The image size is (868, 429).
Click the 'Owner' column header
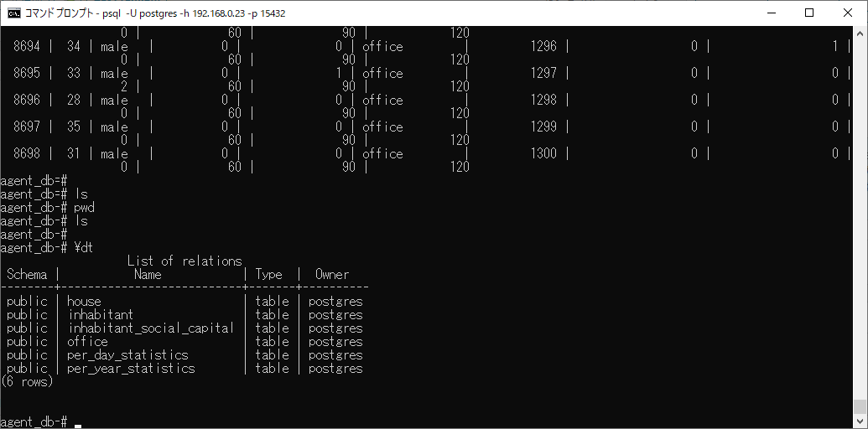332,275
